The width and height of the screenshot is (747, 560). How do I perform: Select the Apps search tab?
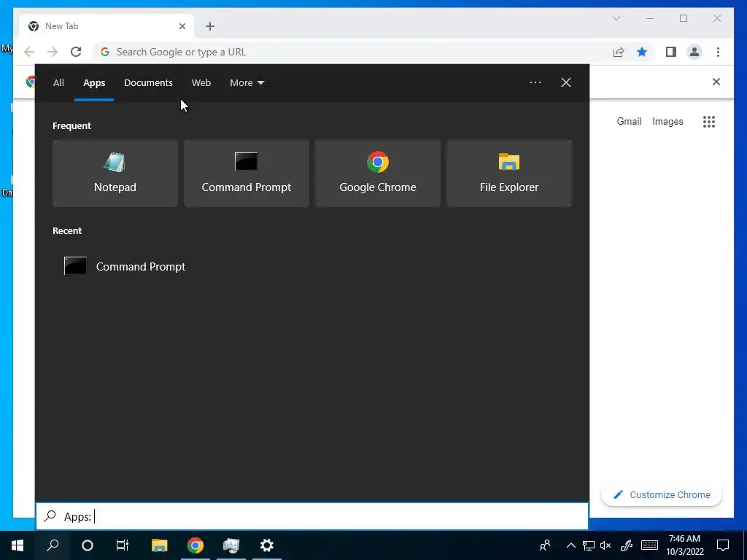(94, 83)
